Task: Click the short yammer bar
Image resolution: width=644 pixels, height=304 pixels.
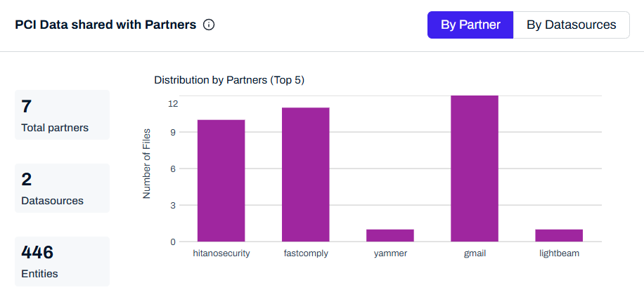Action: point(390,235)
